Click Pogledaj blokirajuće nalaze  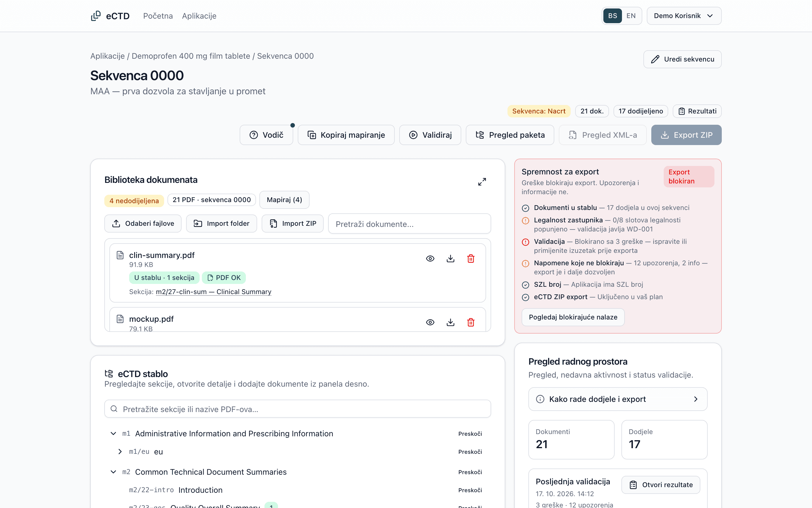[x=573, y=317]
